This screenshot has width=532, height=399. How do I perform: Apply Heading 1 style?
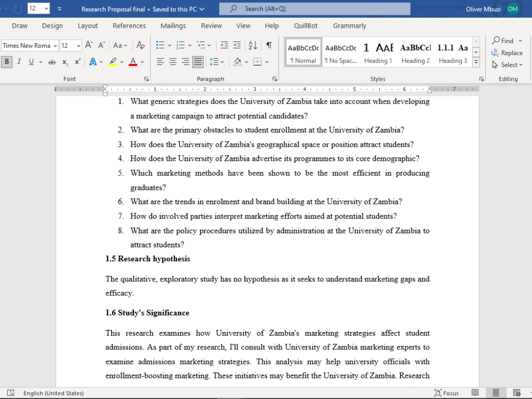378,53
